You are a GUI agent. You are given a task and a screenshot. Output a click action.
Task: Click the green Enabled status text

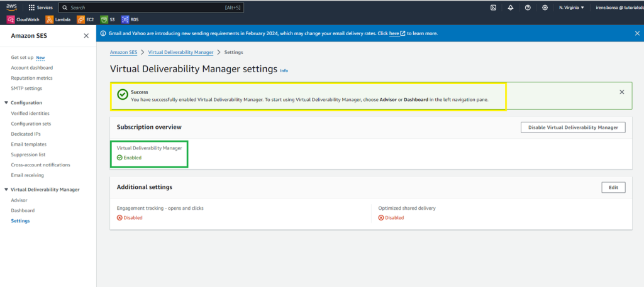[132, 158]
